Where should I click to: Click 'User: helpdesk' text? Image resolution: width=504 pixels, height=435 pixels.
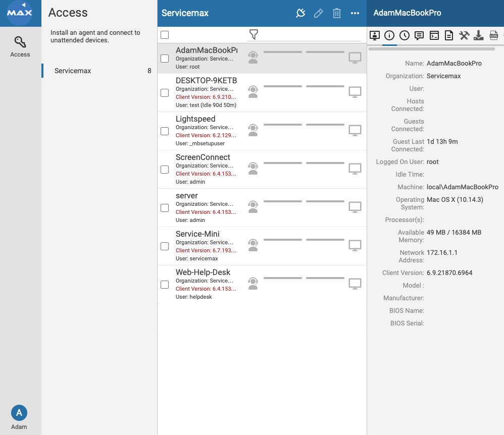[194, 297]
